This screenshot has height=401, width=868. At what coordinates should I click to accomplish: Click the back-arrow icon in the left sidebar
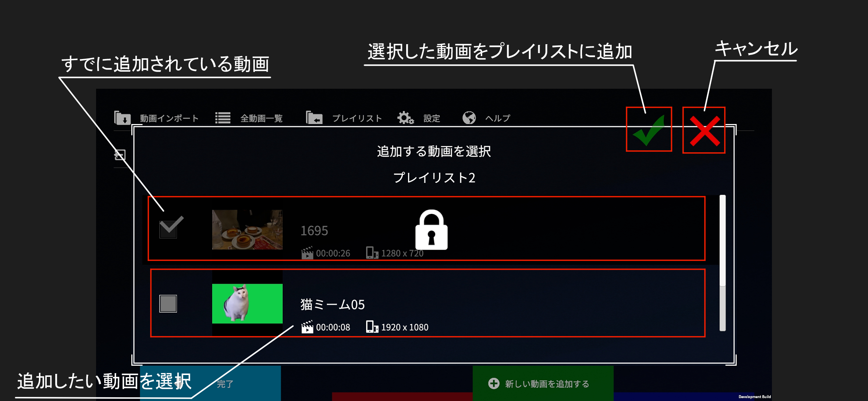[120, 155]
